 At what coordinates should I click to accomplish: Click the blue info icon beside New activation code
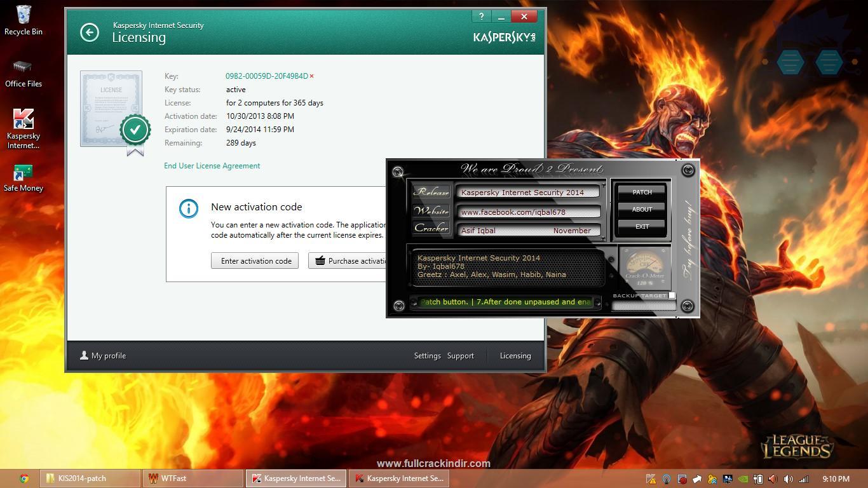[x=189, y=208]
